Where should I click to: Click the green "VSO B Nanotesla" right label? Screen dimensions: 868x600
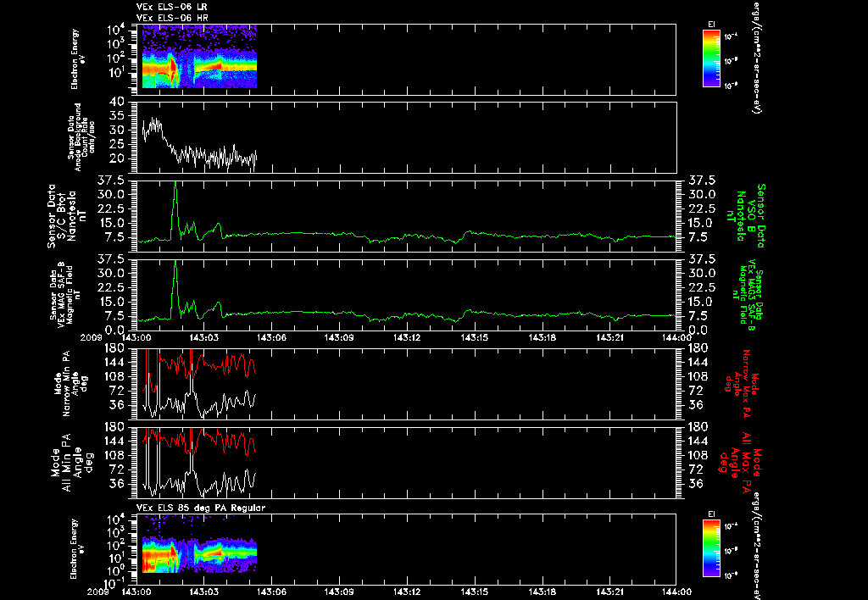(746, 216)
